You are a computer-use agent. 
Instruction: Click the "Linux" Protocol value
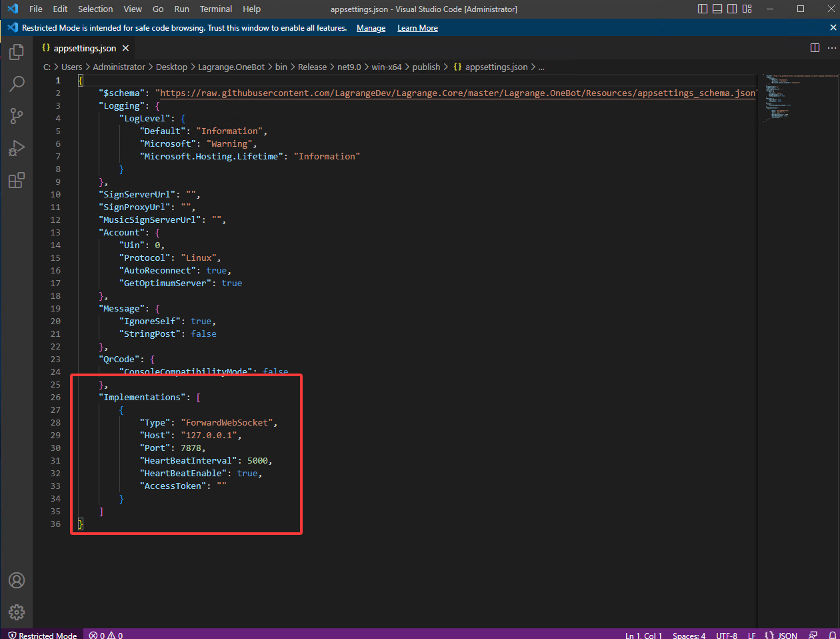(199, 257)
